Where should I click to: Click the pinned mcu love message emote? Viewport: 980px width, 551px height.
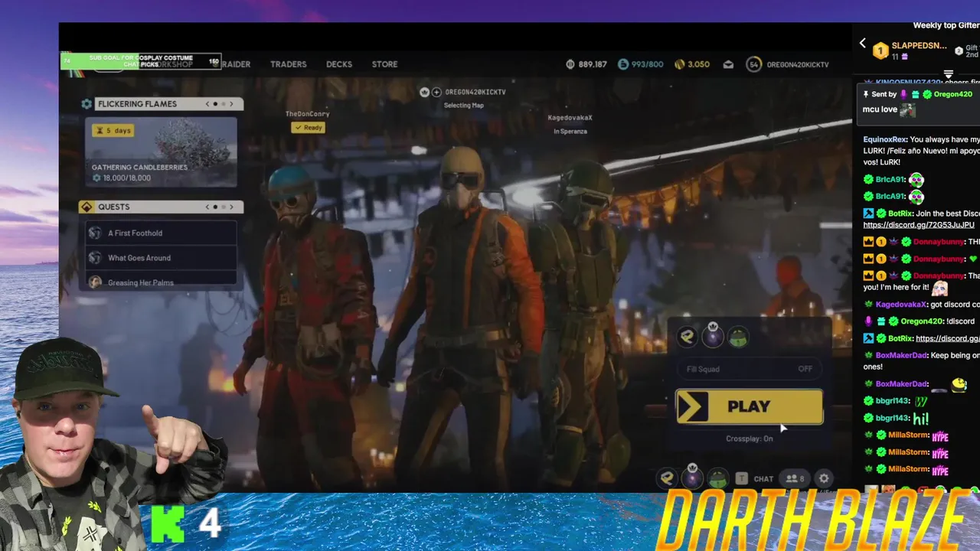click(907, 109)
